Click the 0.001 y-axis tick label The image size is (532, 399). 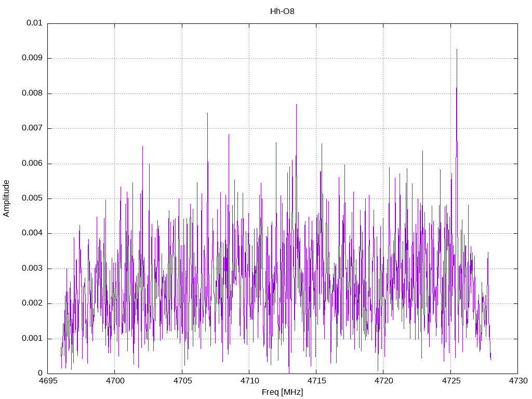tap(32, 339)
